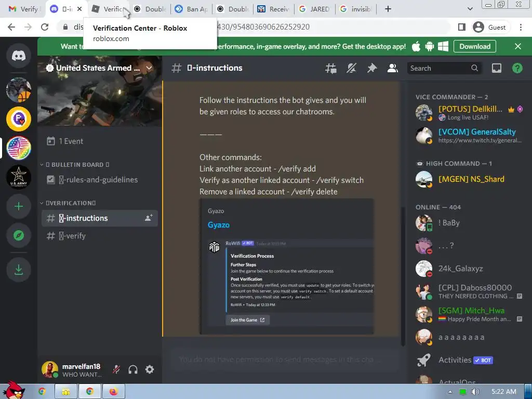Click the green Download desktop app button

(x=475, y=46)
